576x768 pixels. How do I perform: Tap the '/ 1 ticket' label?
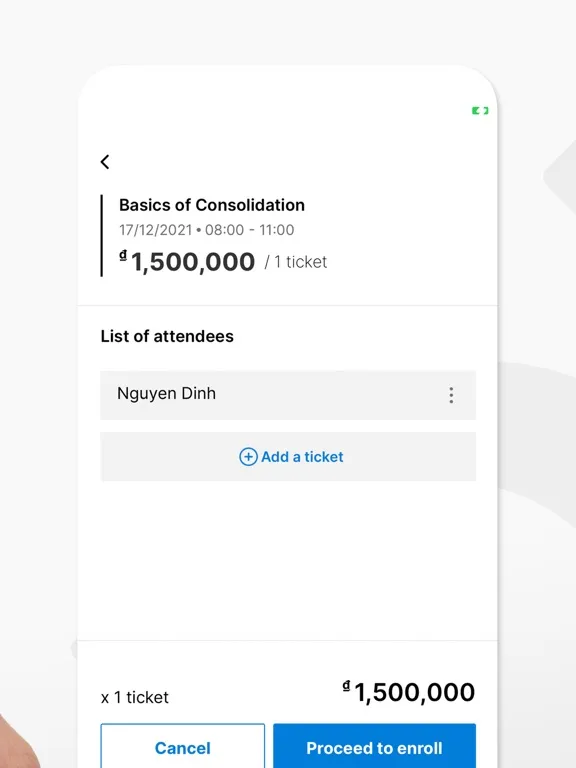pyautogui.click(x=296, y=262)
